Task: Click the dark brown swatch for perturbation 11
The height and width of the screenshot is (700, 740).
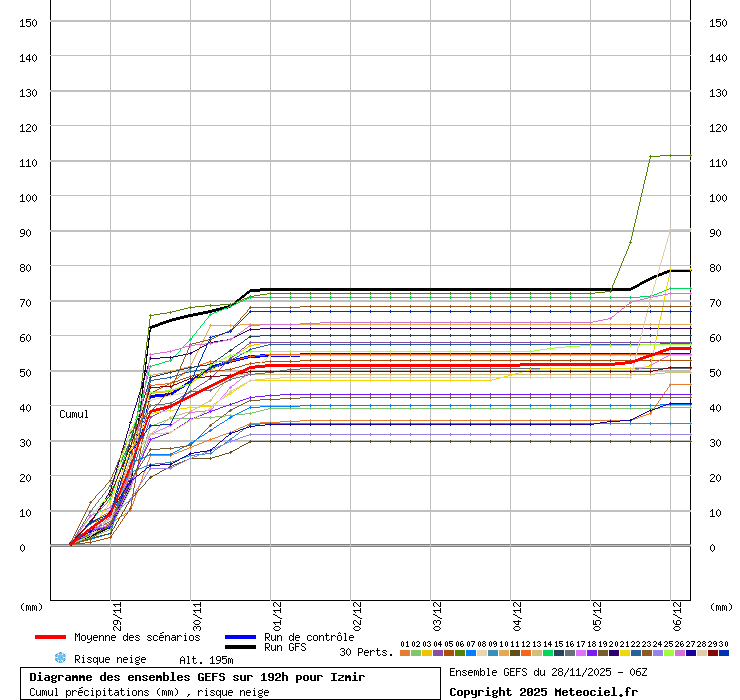Action: (x=515, y=653)
